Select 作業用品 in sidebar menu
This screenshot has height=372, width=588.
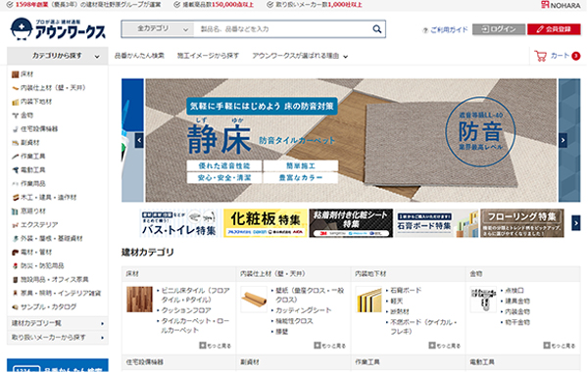click(33, 184)
